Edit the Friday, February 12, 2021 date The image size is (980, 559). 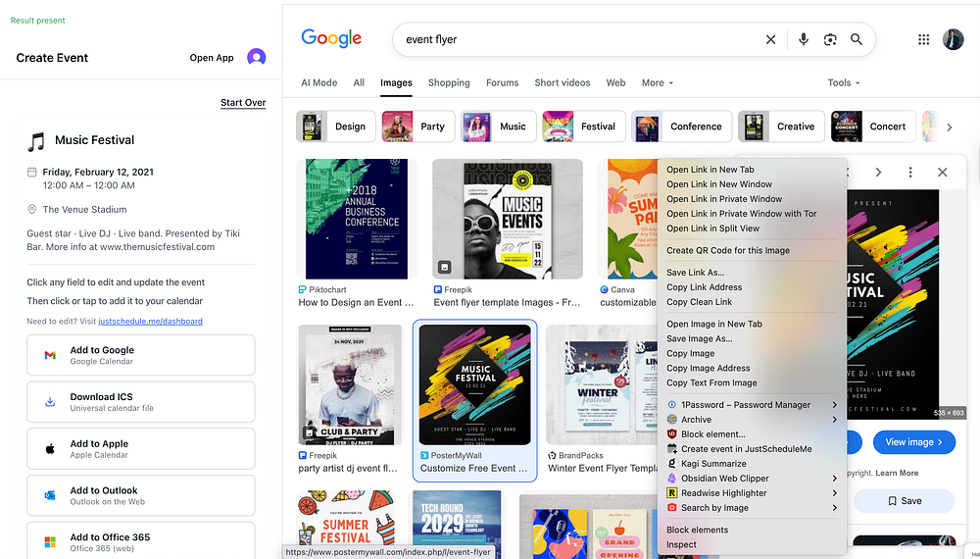[x=98, y=172]
